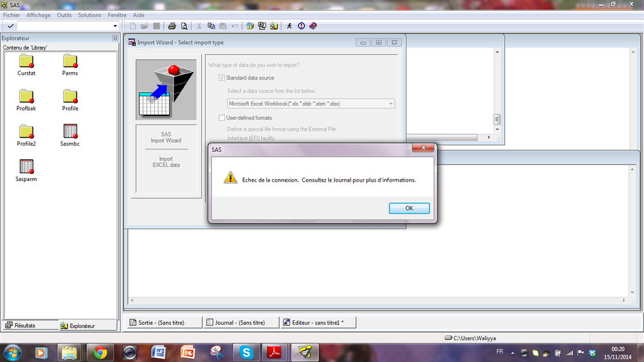Screen dimensions: 644x362
Task: Click the Print toolbar icon
Action: pyautogui.click(x=172, y=26)
